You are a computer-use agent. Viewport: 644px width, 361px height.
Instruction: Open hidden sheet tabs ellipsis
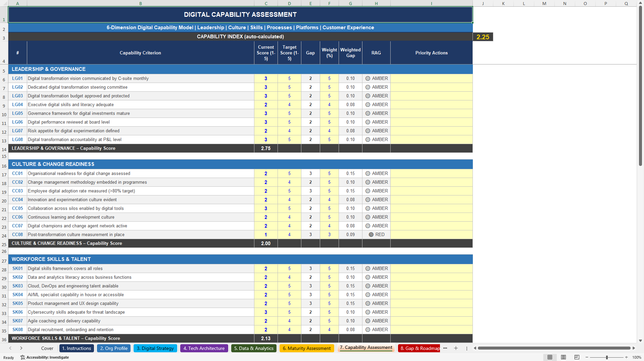coord(445,348)
